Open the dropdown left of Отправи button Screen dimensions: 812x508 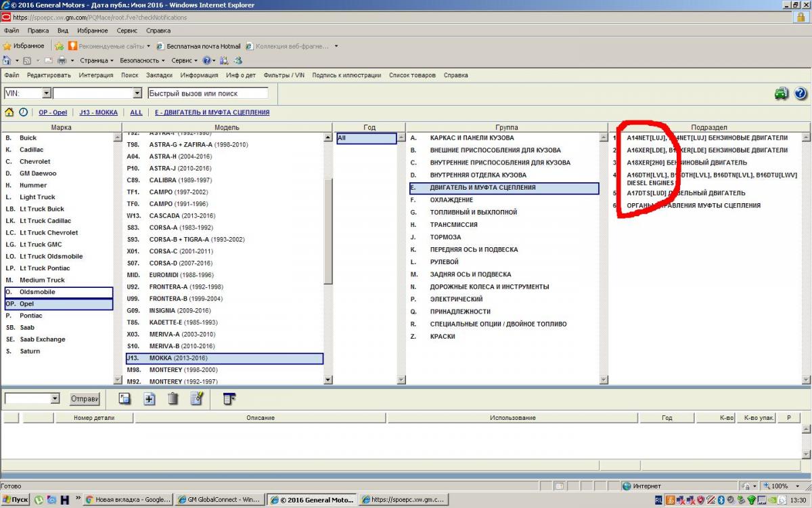(x=55, y=399)
